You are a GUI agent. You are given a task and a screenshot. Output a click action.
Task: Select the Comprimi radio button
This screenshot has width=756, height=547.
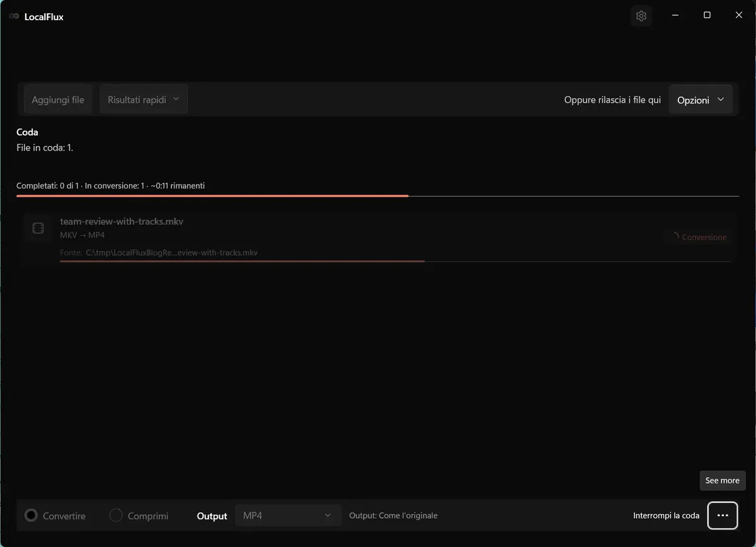point(116,515)
